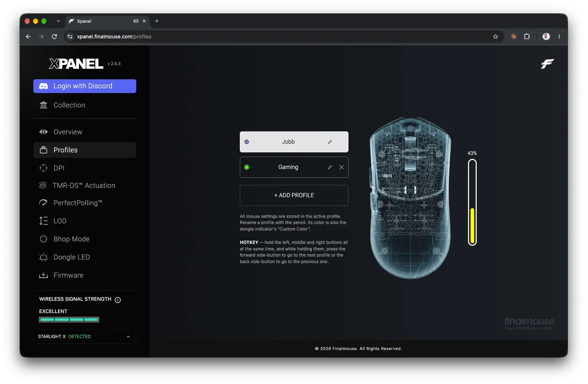Open the tab search dropdown
The height and width of the screenshot is (384, 588).
(58, 21)
